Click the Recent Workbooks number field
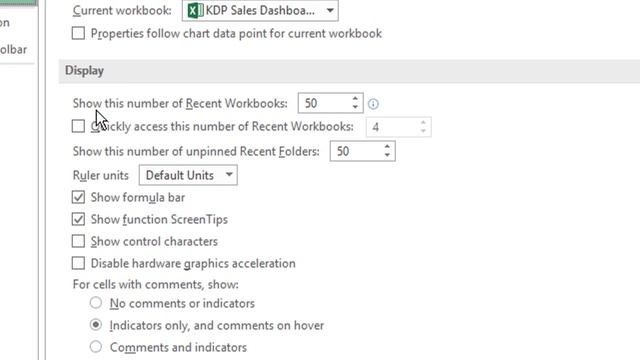 (x=324, y=103)
